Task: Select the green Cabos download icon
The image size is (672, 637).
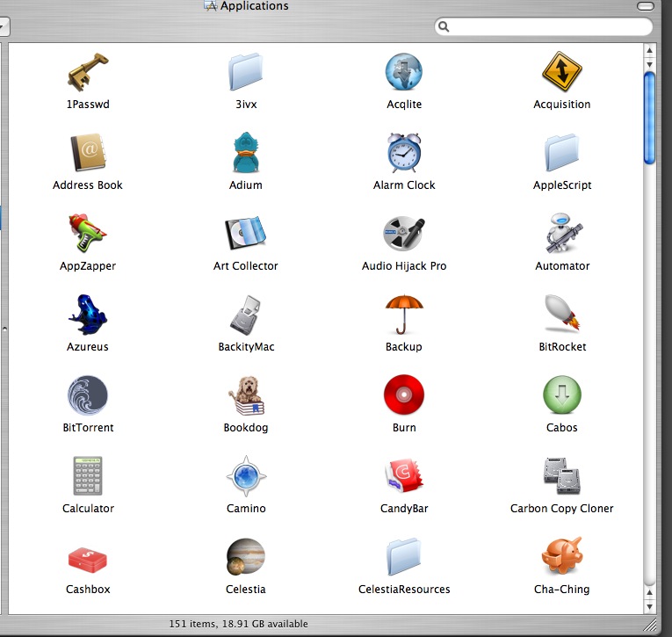Action: click(x=562, y=395)
